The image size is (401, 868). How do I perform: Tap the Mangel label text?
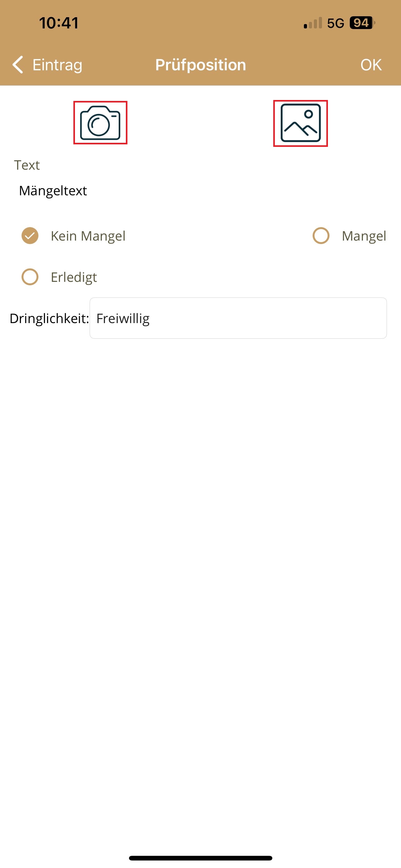tap(364, 236)
